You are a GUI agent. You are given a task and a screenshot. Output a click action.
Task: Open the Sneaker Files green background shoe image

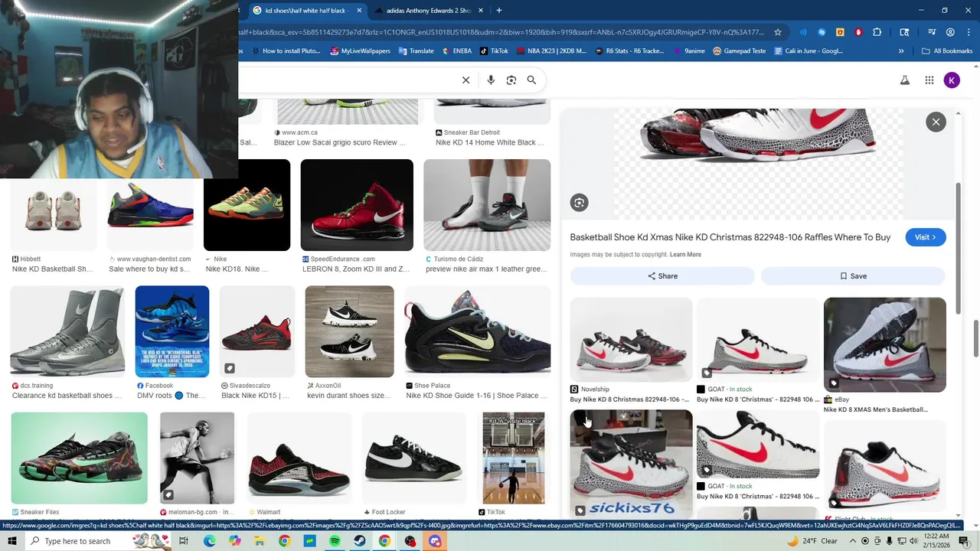pyautogui.click(x=79, y=458)
